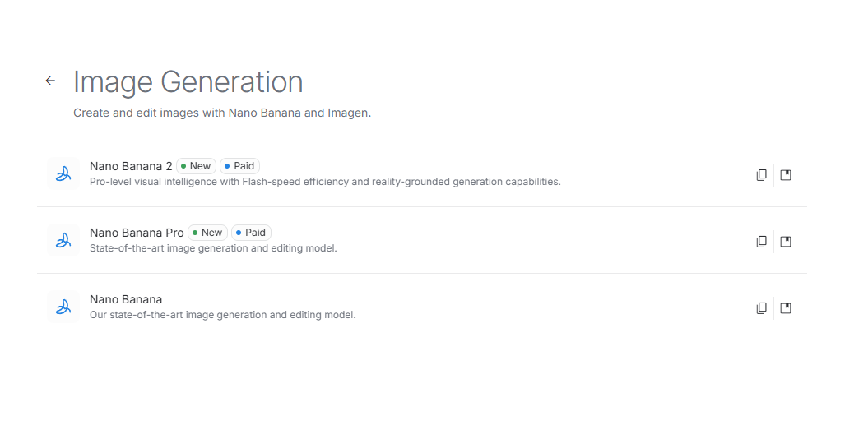868x439 pixels.
Task: Open Nano Banana 2 in side panel
Action: pyautogui.click(x=786, y=175)
